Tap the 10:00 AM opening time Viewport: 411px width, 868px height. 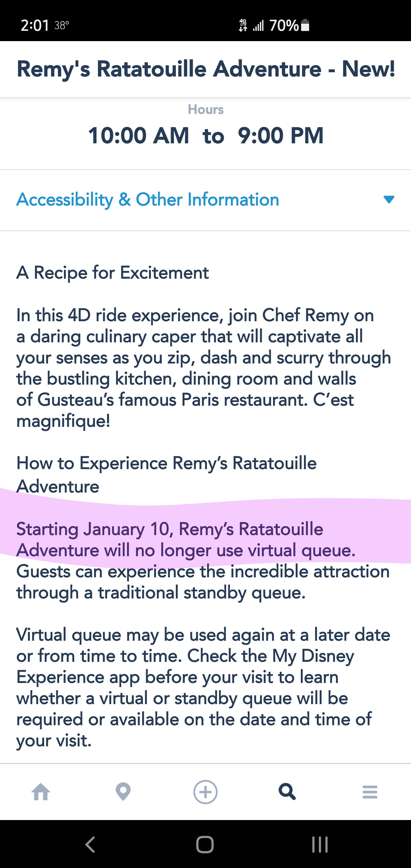click(138, 135)
